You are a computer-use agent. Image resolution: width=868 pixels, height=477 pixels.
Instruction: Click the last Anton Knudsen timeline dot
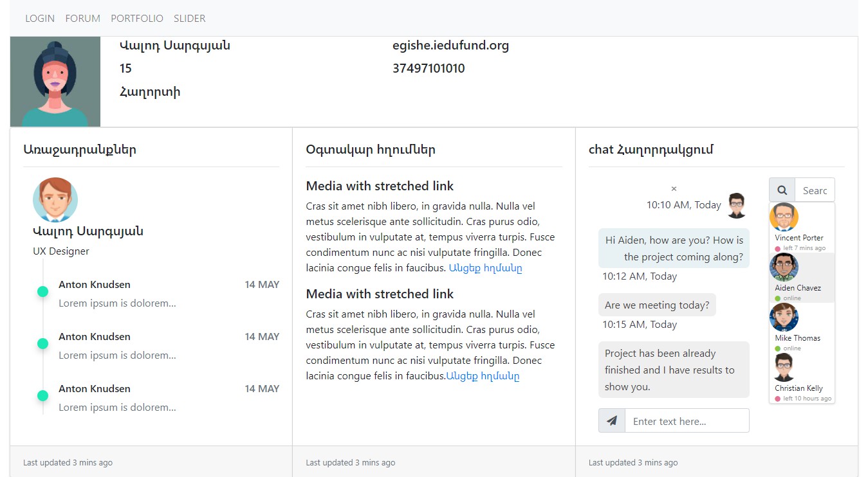(43, 395)
